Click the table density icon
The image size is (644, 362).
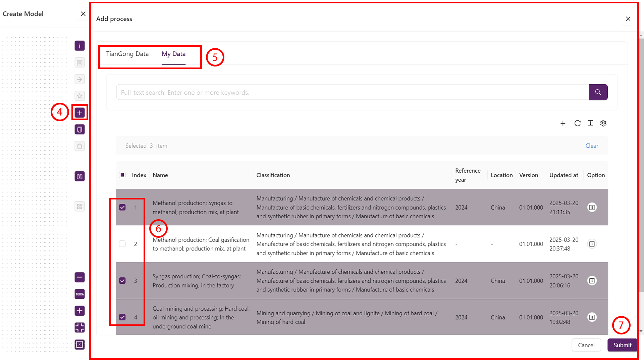tap(590, 123)
